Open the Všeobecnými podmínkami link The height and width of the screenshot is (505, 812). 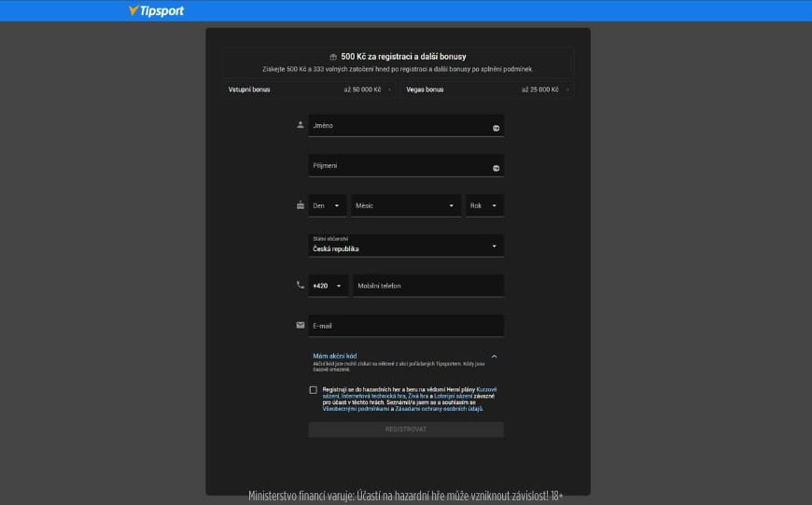click(x=356, y=409)
